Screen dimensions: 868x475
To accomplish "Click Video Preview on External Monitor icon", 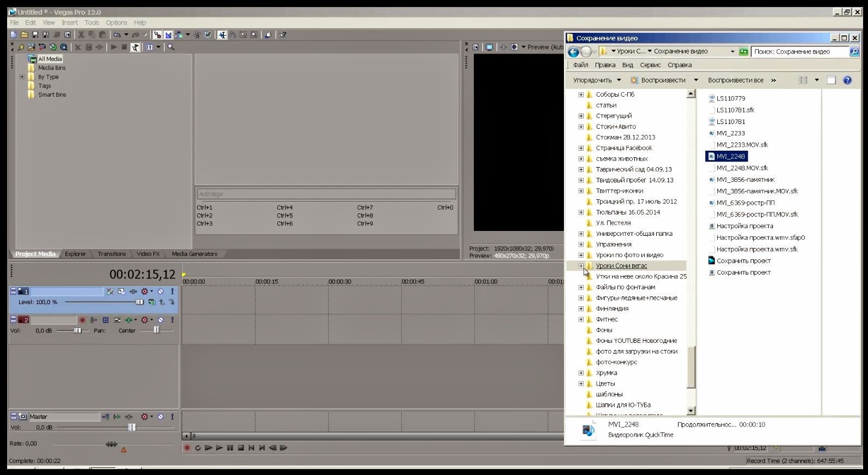I will [x=489, y=47].
